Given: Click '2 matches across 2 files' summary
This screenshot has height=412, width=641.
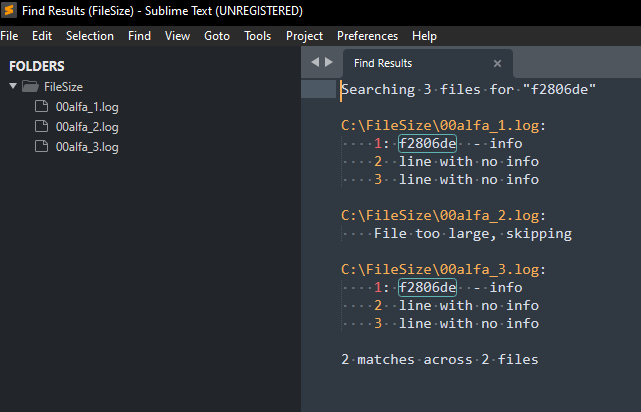Looking at the screenshot, I should (440, 359).
